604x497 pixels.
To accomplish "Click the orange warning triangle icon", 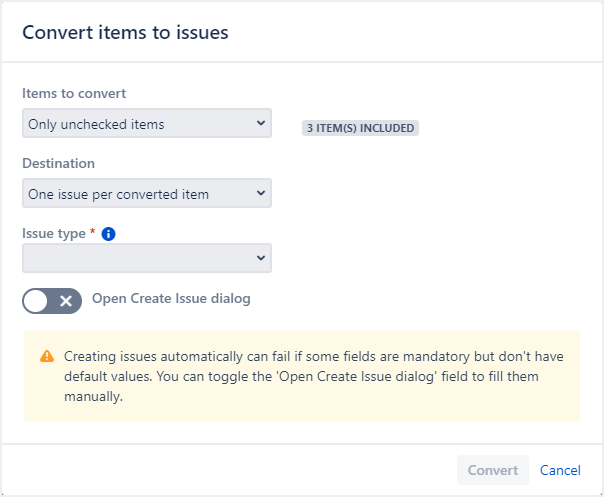I will click(x=47, y=357).
